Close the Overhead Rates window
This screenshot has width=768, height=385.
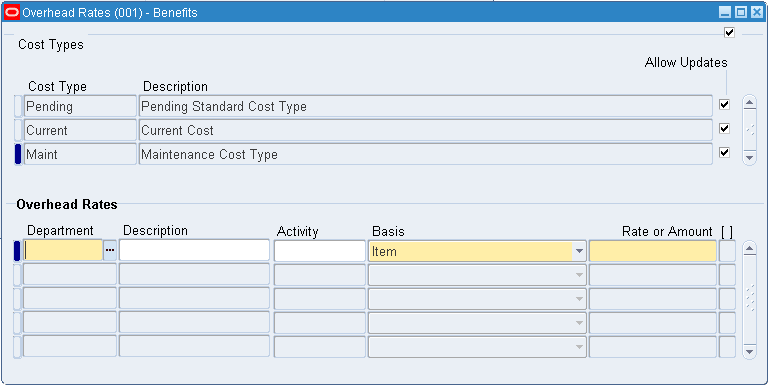click(x=757, y=12)
